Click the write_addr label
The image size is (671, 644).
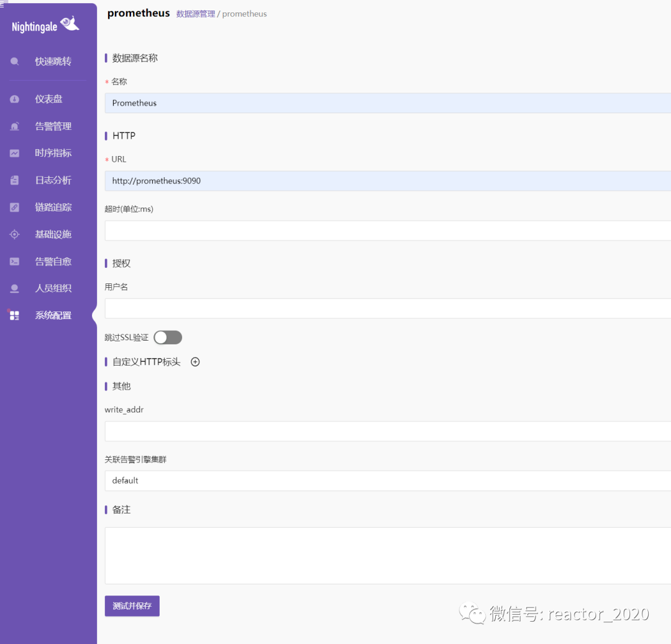pyautogui.click(x=124, y=410)
